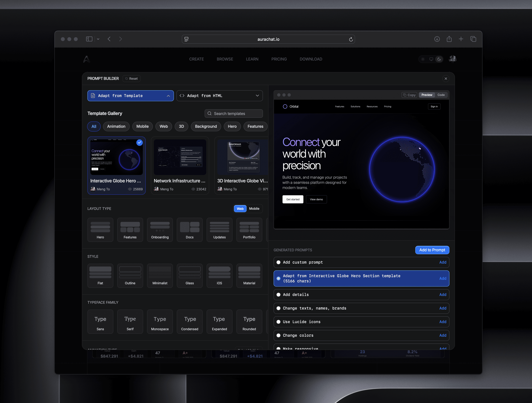Image resolution: width=532 pixels, height=403 pixels.
Task: Click Add next to Use Lucide icons
Action: pyautogui.click(x=442, y=322)
